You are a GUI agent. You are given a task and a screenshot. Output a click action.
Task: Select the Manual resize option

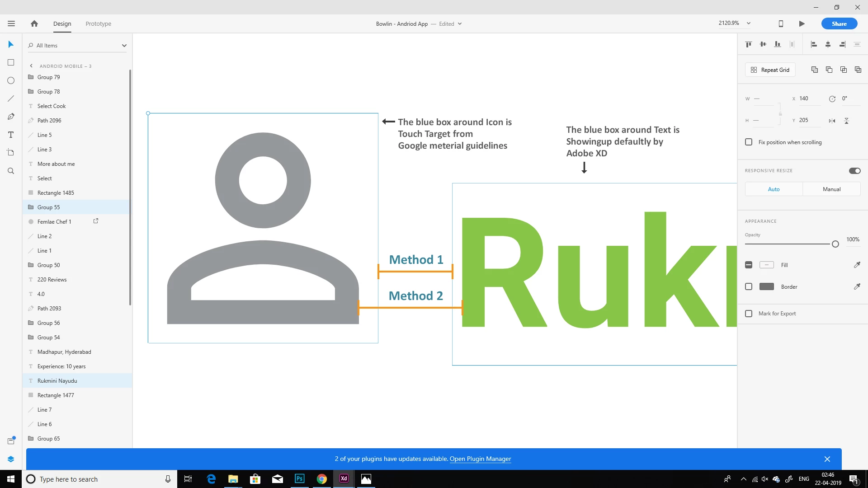pos(831,189)
